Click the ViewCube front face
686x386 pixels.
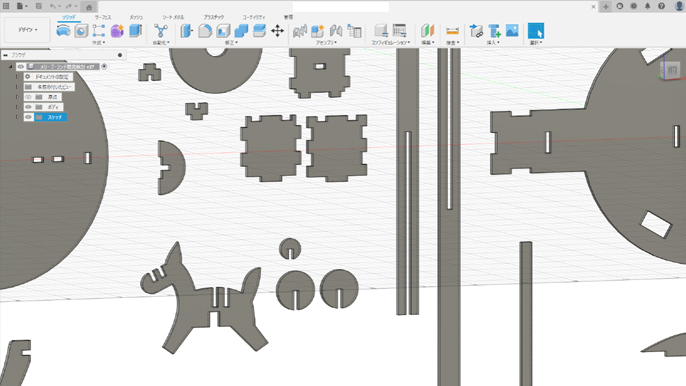coord(672,70)
